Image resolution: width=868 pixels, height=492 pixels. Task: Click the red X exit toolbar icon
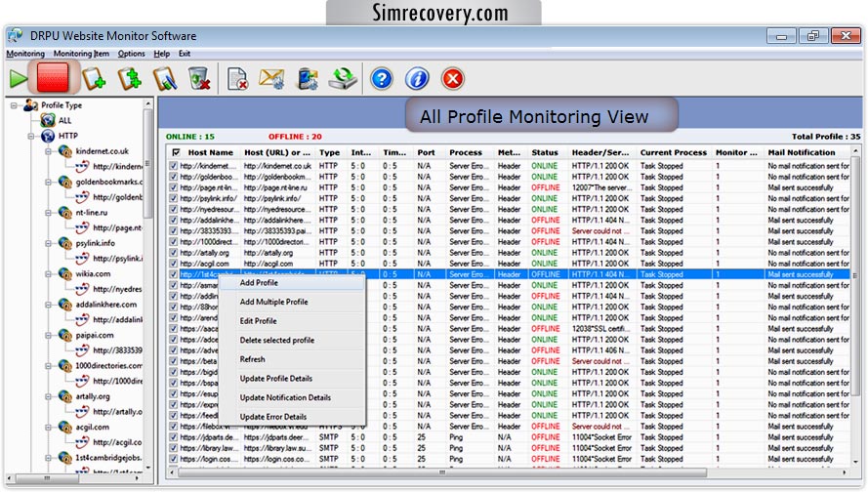click(x=452, y=79)
